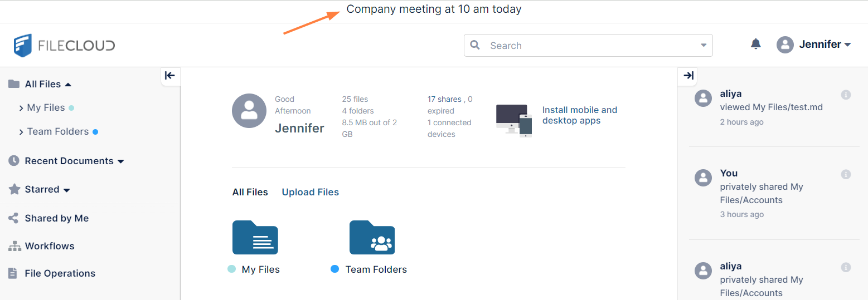Click the notification bell icon

(755, 44)
